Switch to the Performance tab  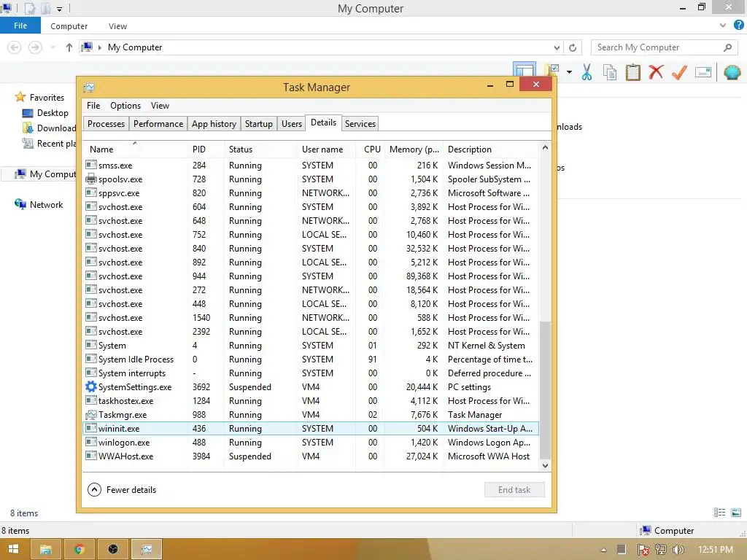[x=158, y=124]
